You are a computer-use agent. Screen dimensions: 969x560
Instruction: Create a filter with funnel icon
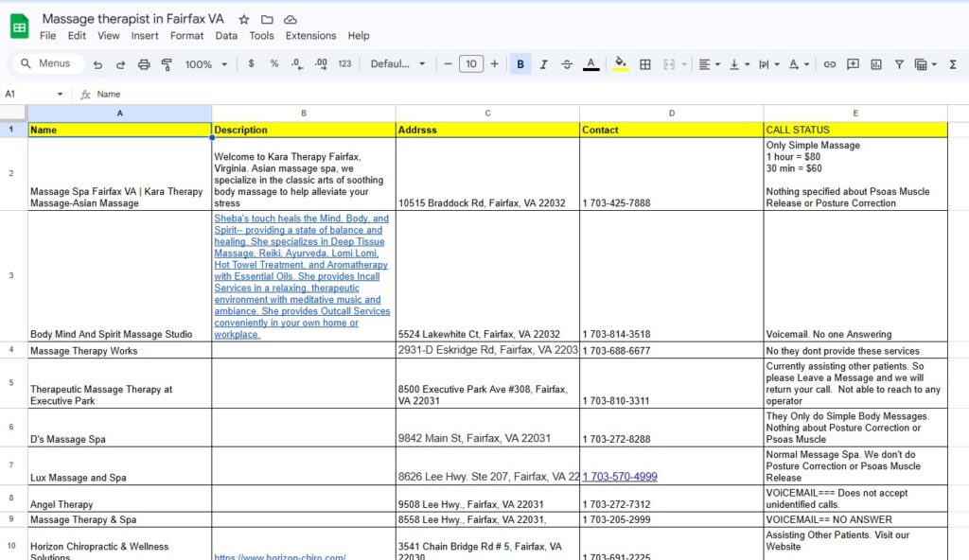click(x=899, y=64)
